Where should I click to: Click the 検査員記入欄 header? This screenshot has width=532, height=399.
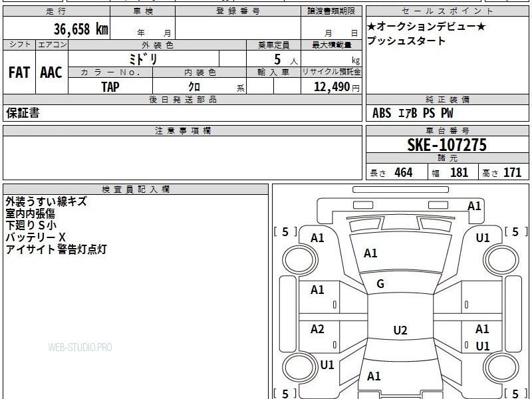coord(136,190)
